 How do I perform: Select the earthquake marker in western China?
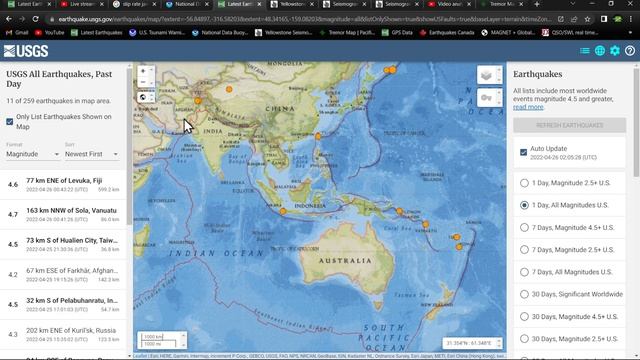(x=229, y=89)
